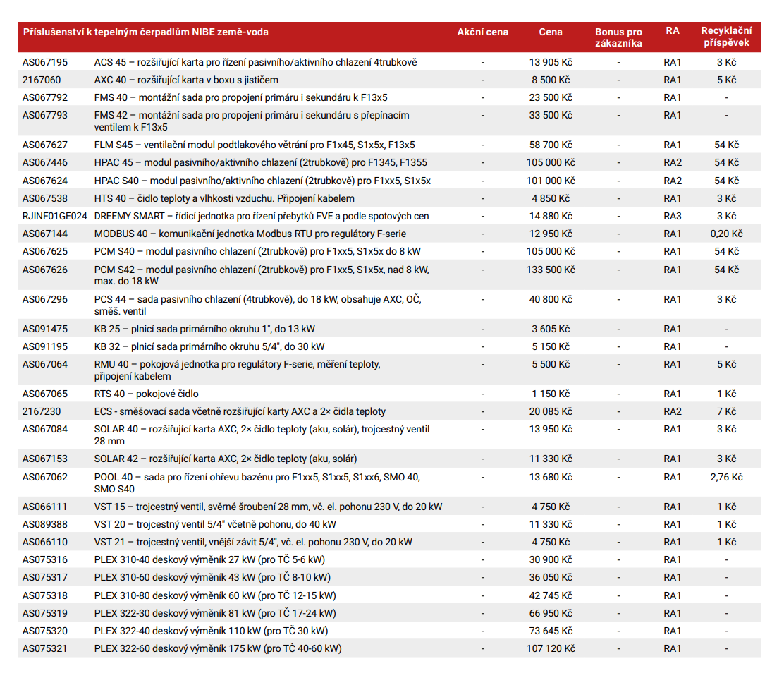Click the 'RA' column header
This screenshot has width=784, height=678.
point(672,31)
